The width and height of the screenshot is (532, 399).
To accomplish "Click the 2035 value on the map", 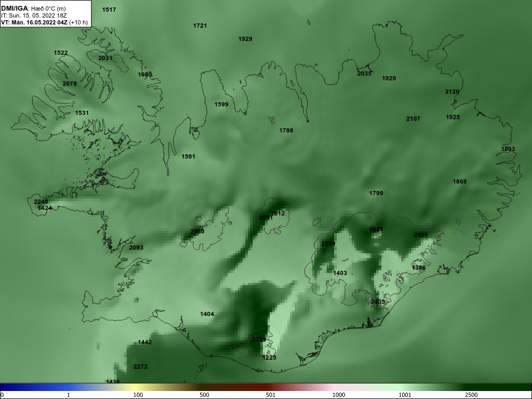I will coord(364,73).
